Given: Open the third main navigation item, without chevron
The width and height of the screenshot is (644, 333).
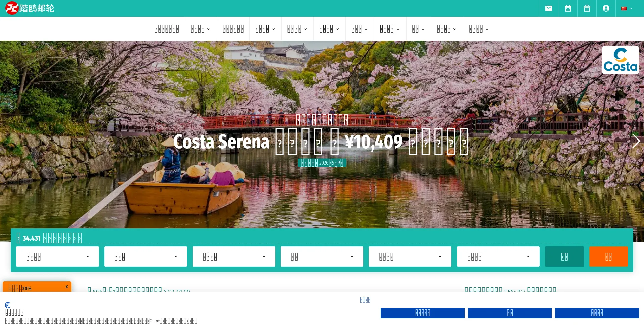Looking at the screenshot, I should [233, 29].
